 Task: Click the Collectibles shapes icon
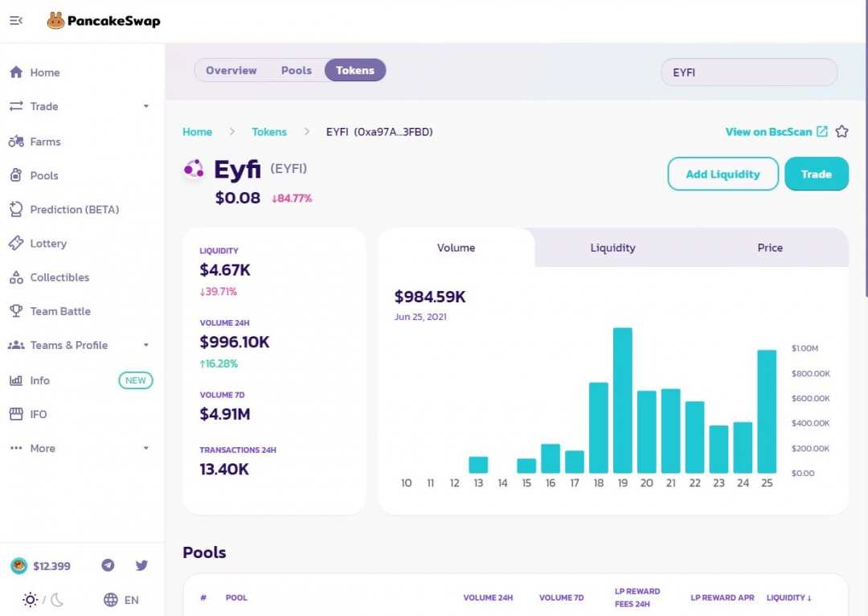click(x=16, y=277)
